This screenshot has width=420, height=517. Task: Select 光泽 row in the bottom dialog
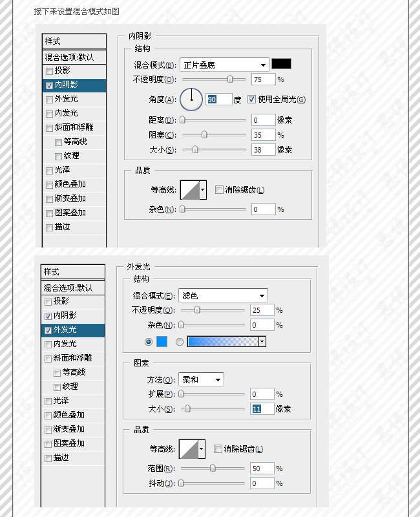(x=73, y=401)
